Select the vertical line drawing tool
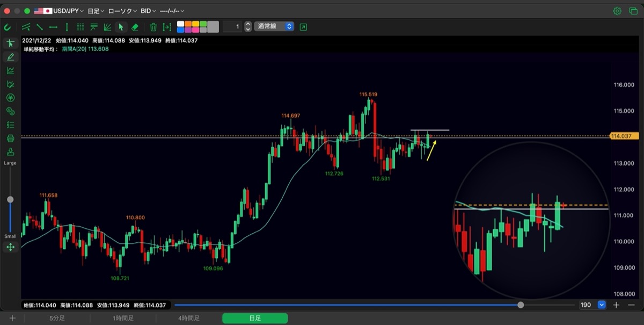The image size is (644, 325). click(67, 27)
